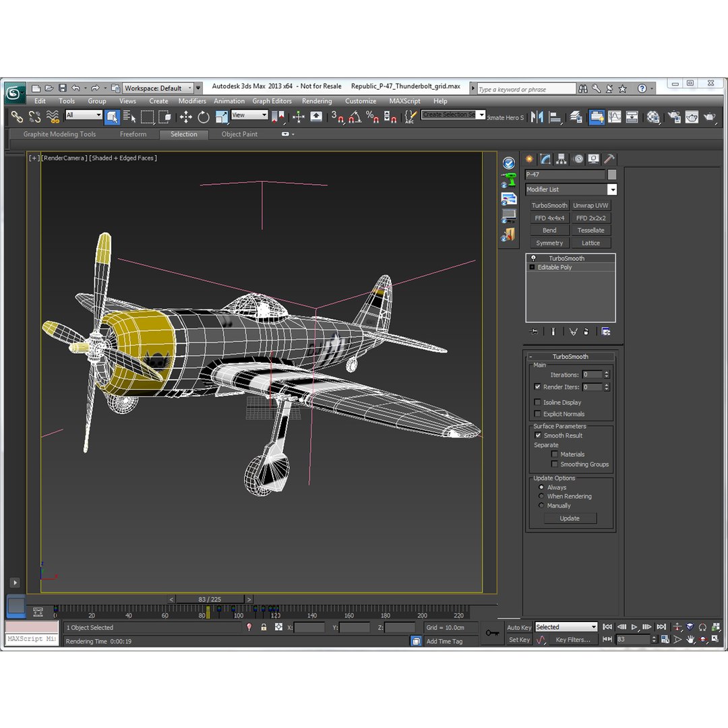Click the keyword search field
This screenshot has height=728, width=728.
point(526,89)
